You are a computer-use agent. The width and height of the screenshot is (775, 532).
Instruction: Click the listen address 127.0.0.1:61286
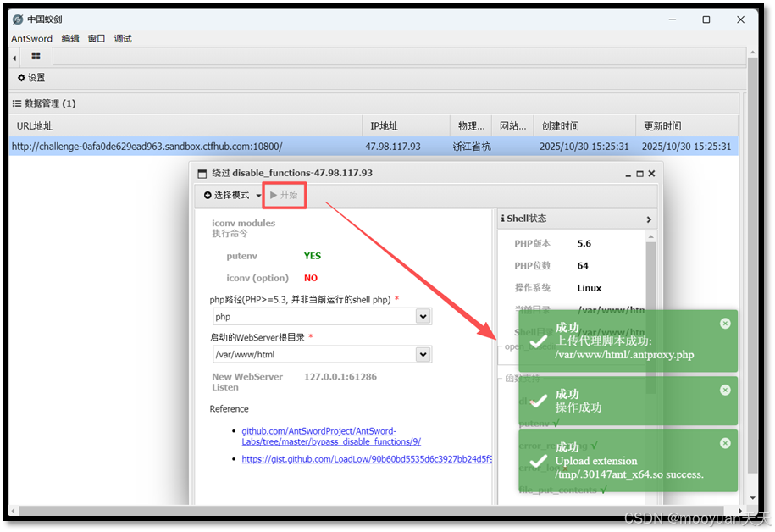click(x=340, y=377)
